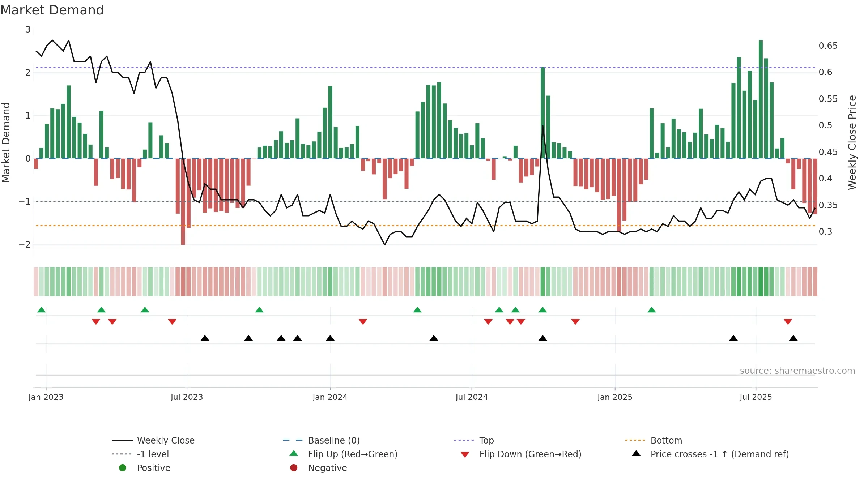Click the green bar touching the Top line in October 2024
The height and width of the screenshot is (488, 868).
[543, 113]
